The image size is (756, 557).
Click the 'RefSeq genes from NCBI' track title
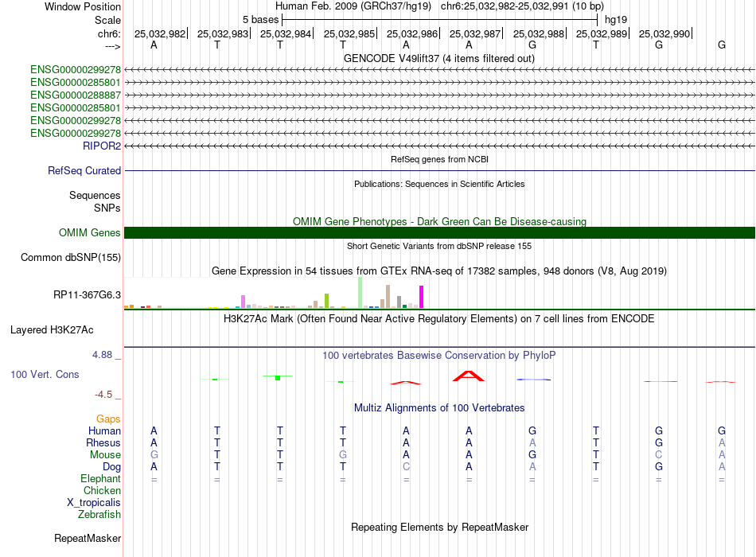(439, 159)
